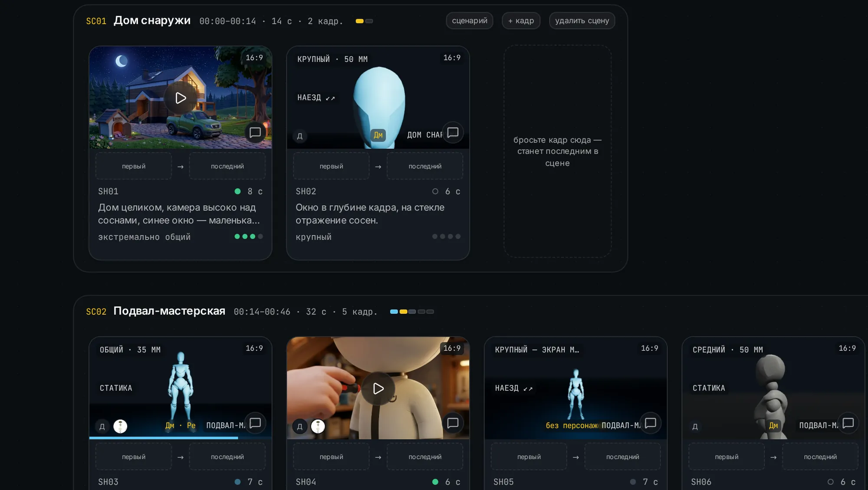Open SH05 shot thumbnail КРУПНЫЙ — ЭКРАН
The height and width of the screenshot is (490, 868).
tap(575, 388)
